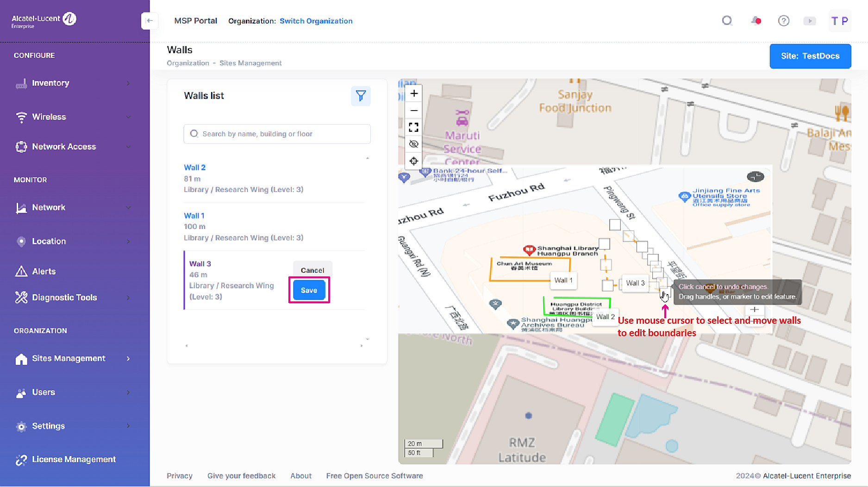Collapse the sidebar with arrow button
The height and width of the screenshot is (487, 868).
149,21
